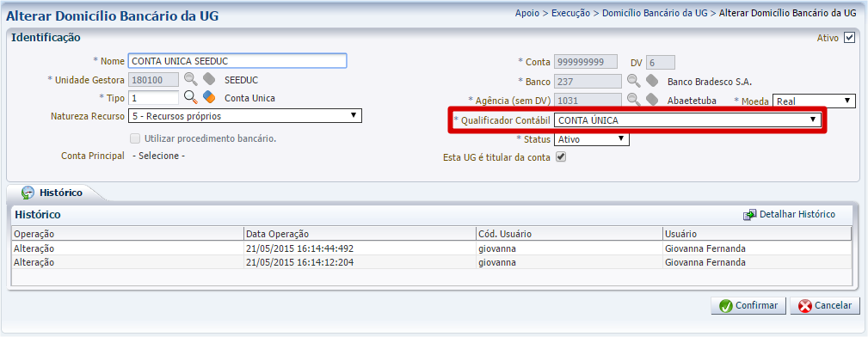
Task: Sort by Operação column header
Action: [127, 234]
